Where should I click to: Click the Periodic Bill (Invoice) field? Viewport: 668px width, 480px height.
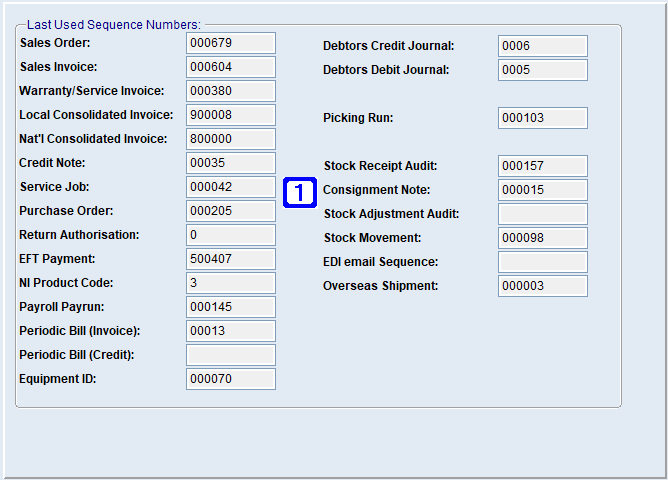point(231,331)
